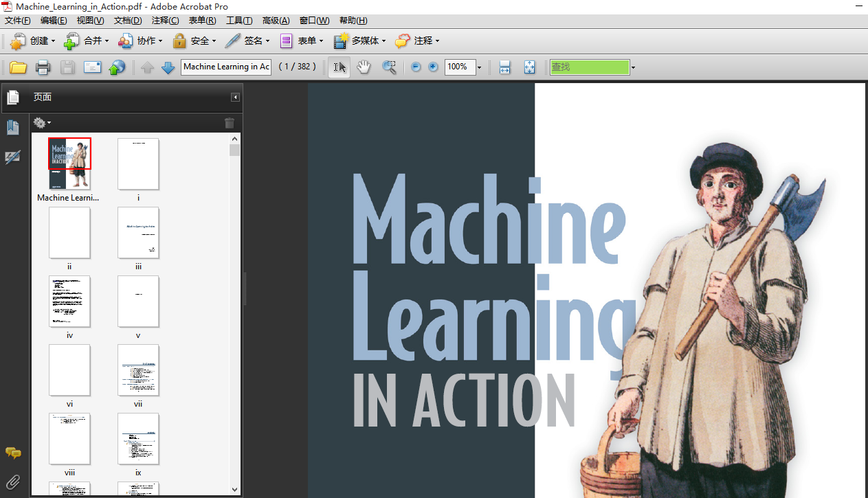This screenshot has width=868, height=498.
Task: Open the 表单(R) menu in menu bar
Action: coord(202,21)
